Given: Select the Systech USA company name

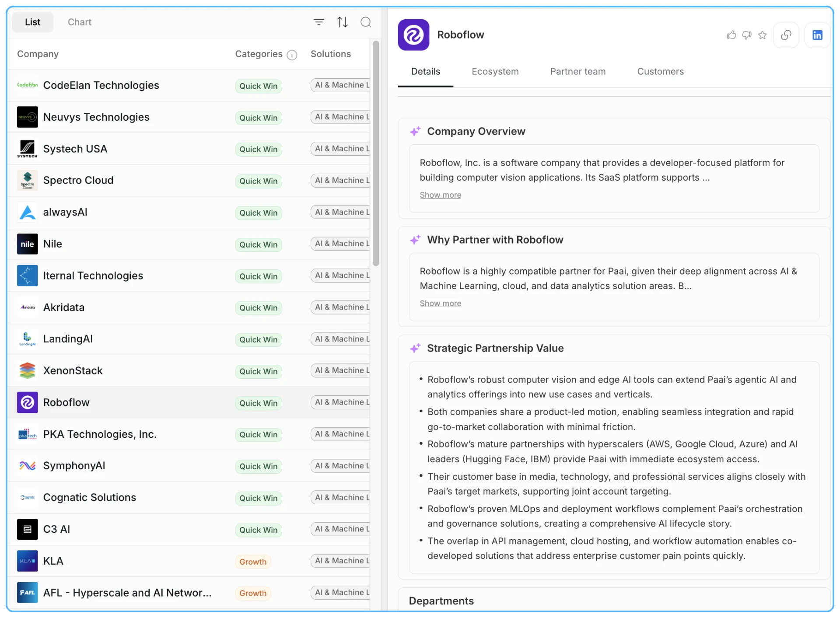Looking at the screenshot, I should [75, 149].
